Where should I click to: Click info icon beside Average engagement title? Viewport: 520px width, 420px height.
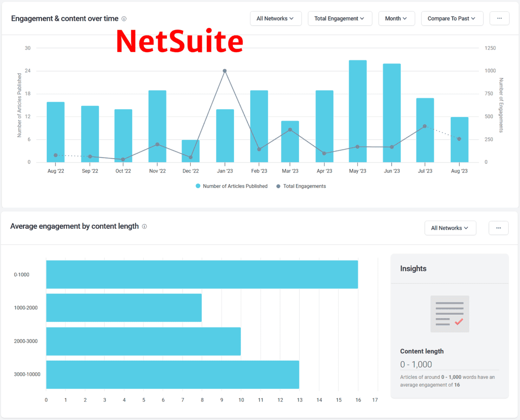[144, 226]
